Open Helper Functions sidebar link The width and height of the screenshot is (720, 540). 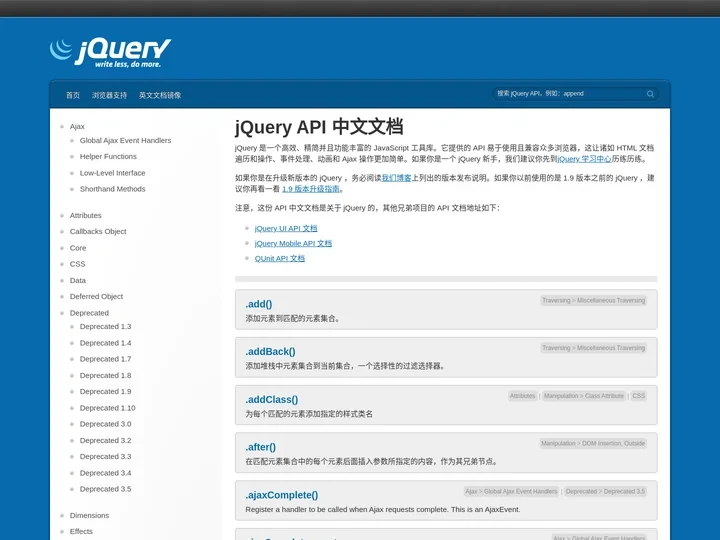[108, 157]
